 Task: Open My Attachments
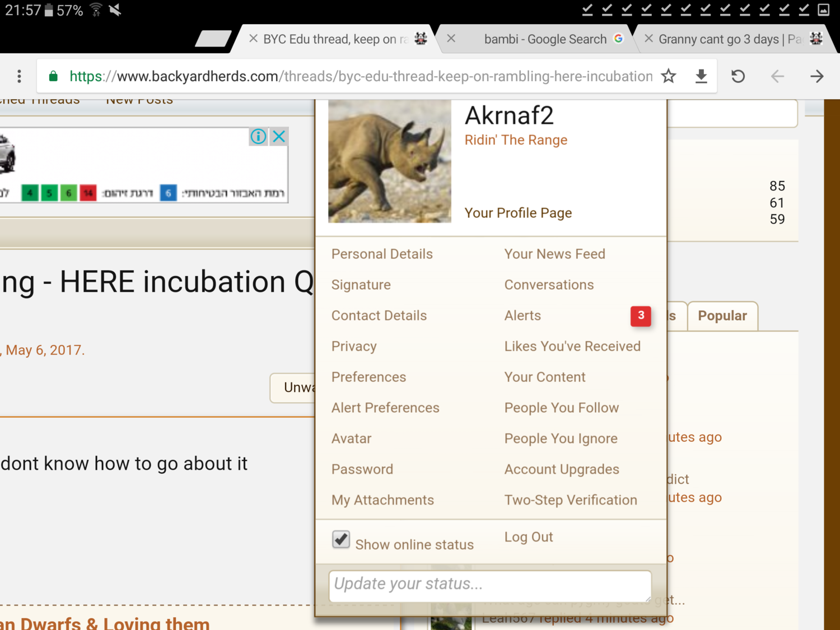tap(382, 501)
